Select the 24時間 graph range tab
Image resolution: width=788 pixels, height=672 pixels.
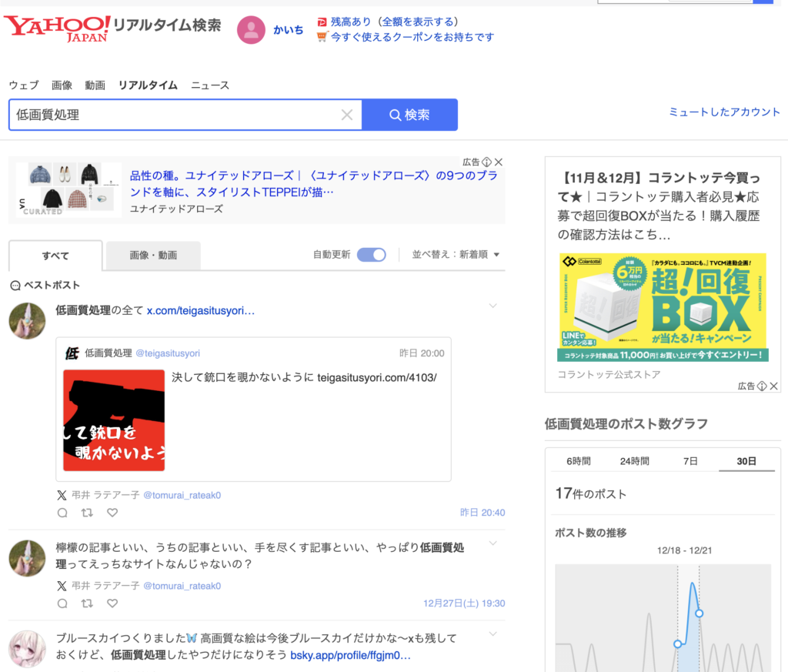635,461
